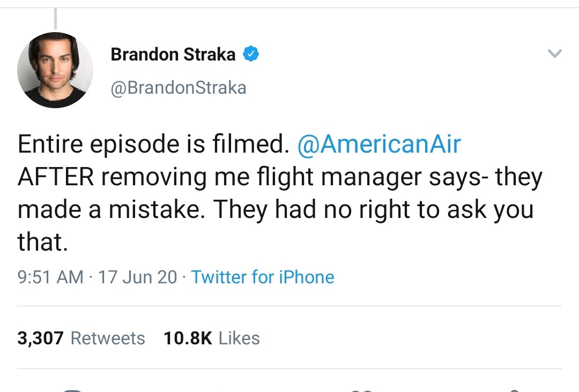Click the reply icon at bottom edge
The image size is (579, 392).
(x=71, y=389)
